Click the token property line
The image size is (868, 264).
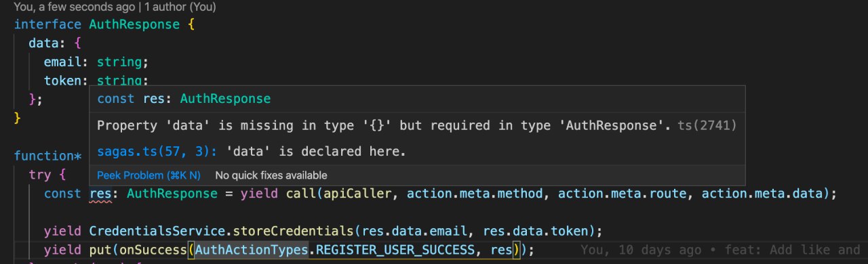[x=96, y=81]
